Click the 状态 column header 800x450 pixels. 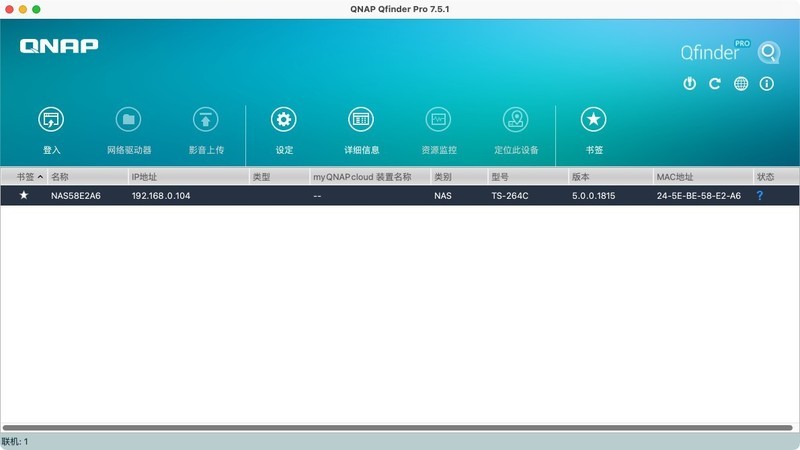(x=776, y=177)
